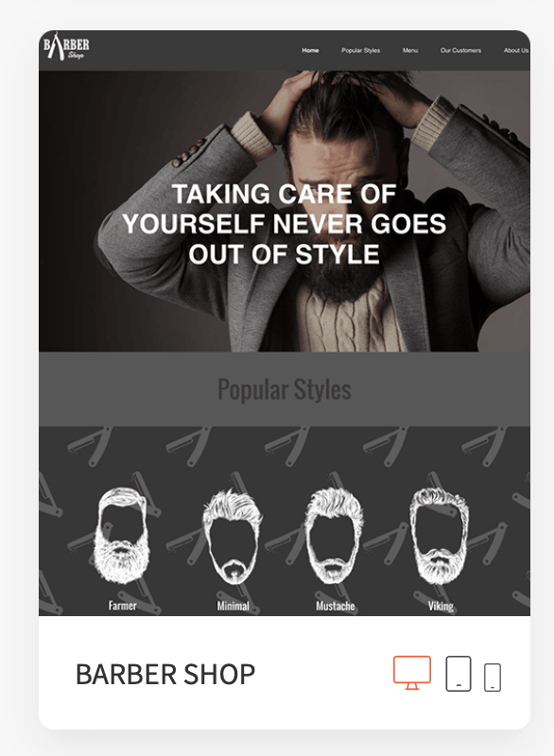Viewport: 554px width, 756px height.
Task: Select the desktop preview icon
Action: click(x=412, y=673)
